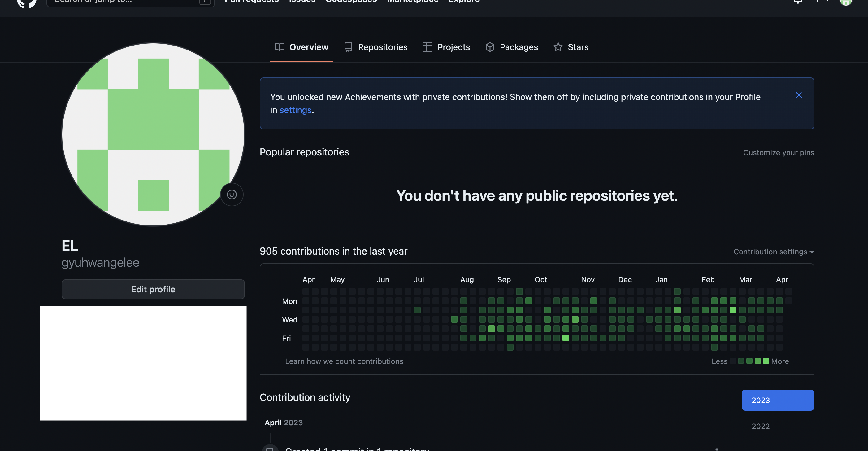This screenshot has height=451, width=868.
Task: Click the brightest green cell in the Fri row
Action: click(566, 338)
